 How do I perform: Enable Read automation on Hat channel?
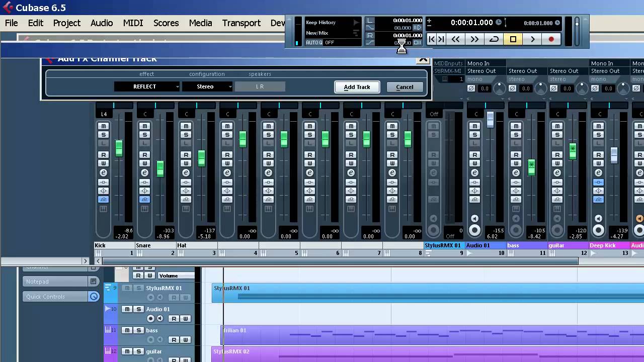186,155
